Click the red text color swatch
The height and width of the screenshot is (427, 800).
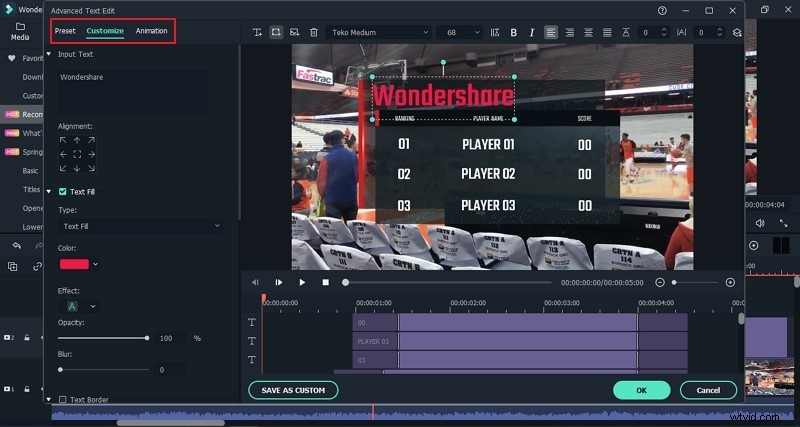tap(74, 264)
